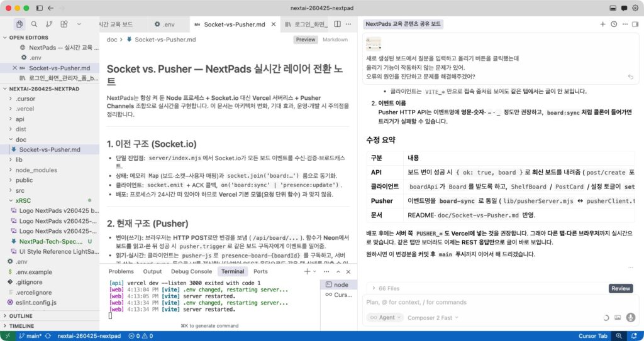Go back with the title bar arrow
This screenshot has height=341, width=644.
(50, 8)
